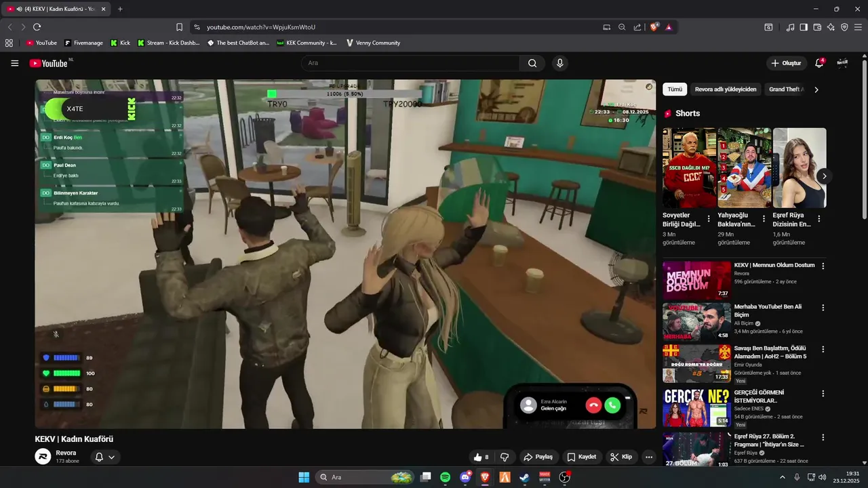This screenshot has width=868, height=488.
Task: Open Steam from the taskbar
Action: point(524,477)
